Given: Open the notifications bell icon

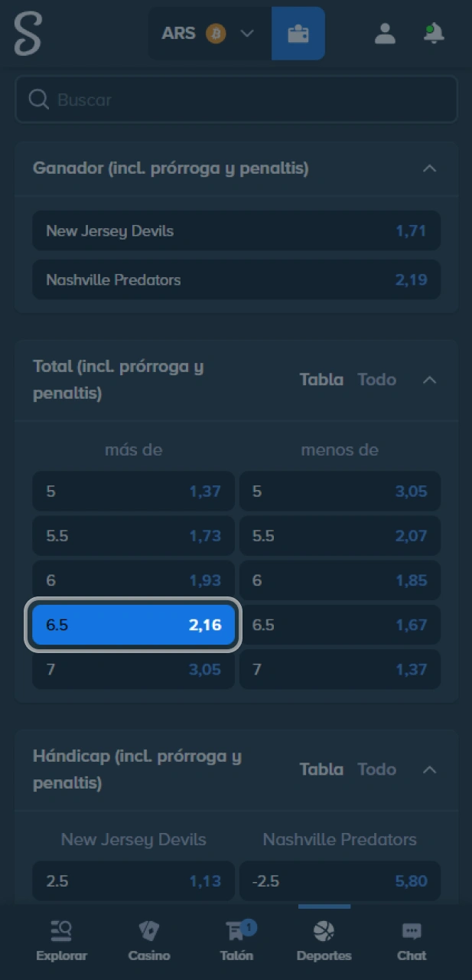Looking at the screenshot, I should [433, 33].
